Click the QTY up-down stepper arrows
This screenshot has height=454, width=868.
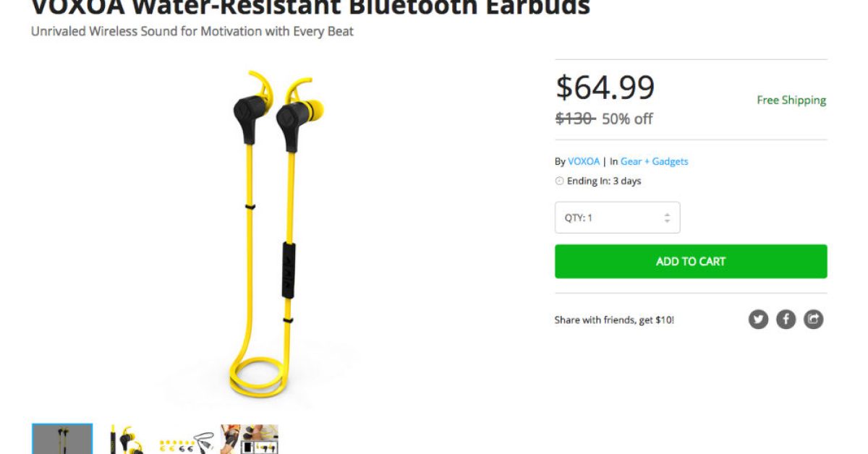667,218
